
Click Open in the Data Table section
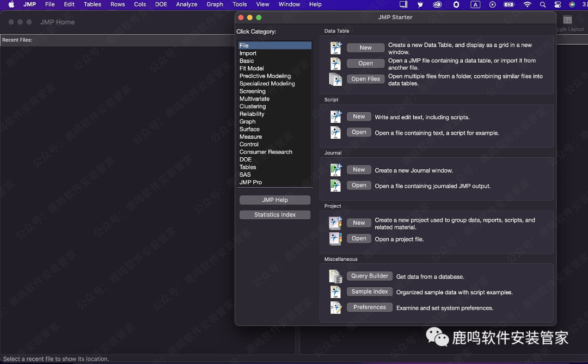click(x=366, y=63)
